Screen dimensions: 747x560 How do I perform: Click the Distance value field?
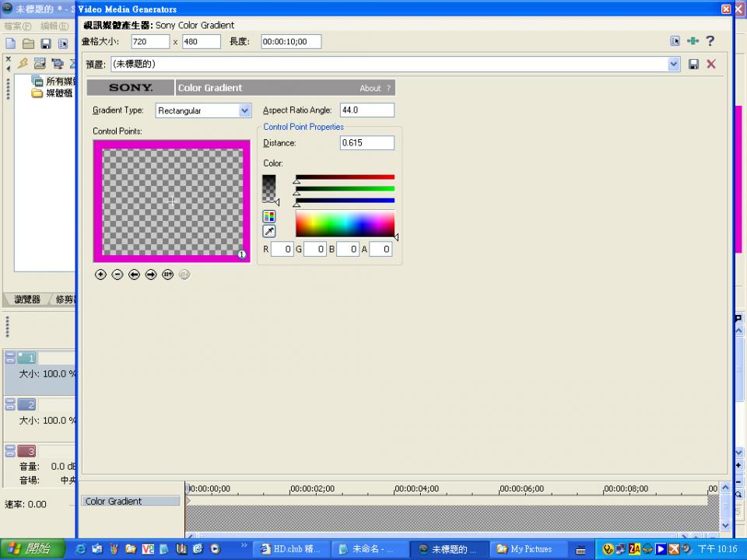(366, 143)
